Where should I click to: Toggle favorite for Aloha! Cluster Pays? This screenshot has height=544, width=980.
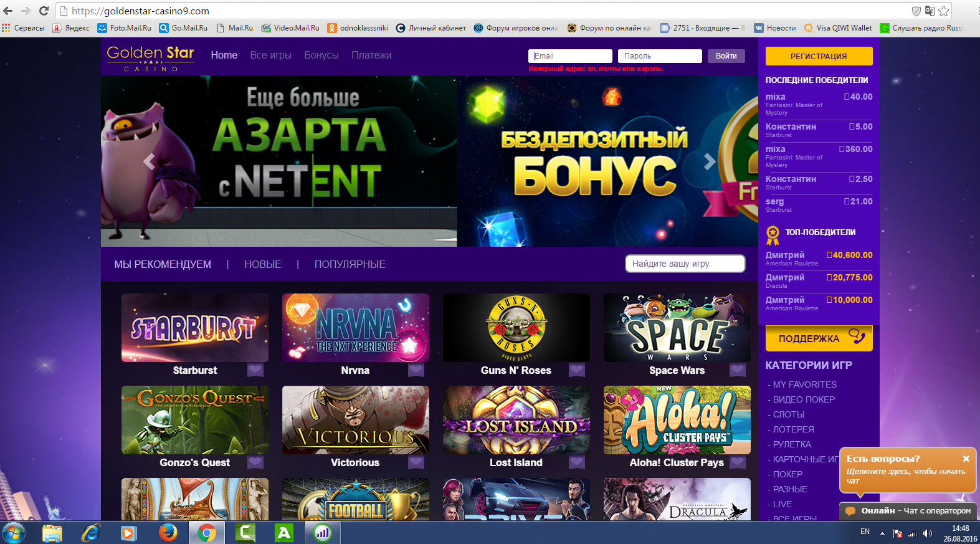click(738, 462)
